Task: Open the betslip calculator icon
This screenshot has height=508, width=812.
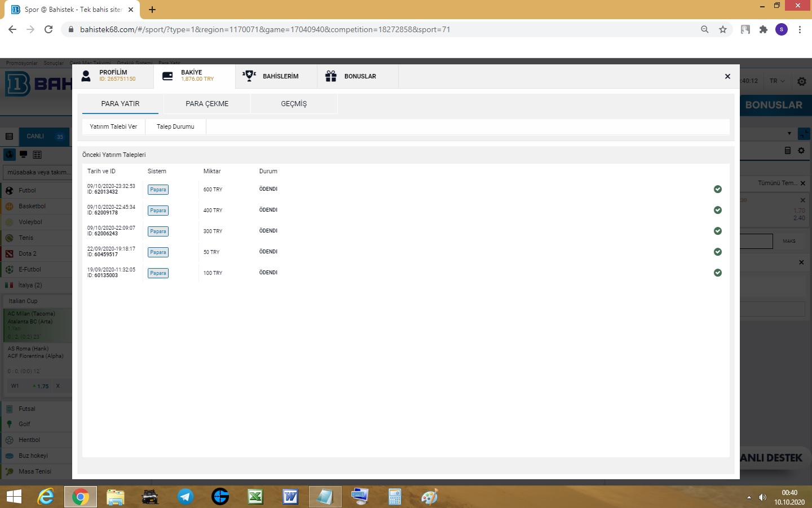Action: tap(788, 151)
